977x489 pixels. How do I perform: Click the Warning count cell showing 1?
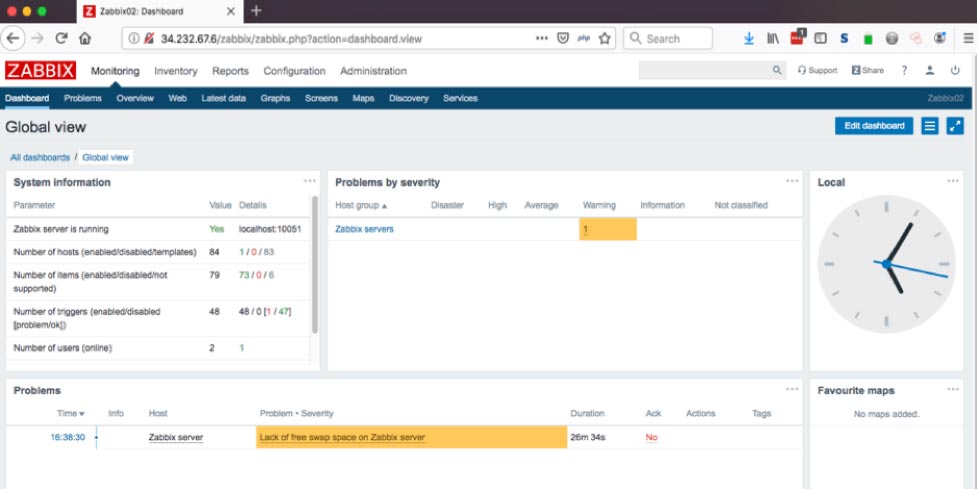(608, 229)
